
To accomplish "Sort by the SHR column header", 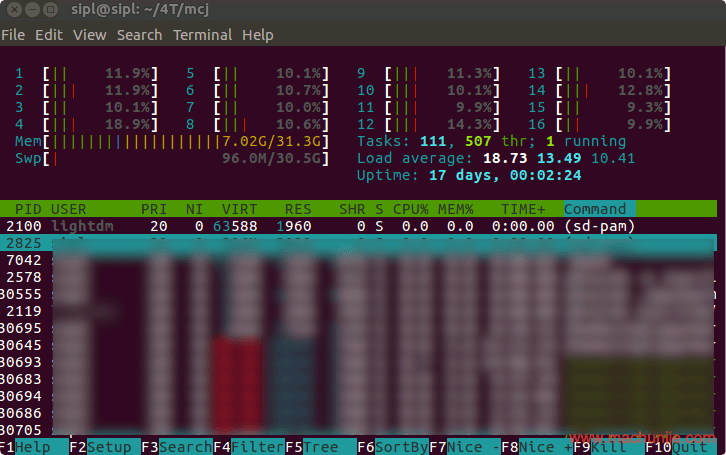I will click(x=352, y=209).
